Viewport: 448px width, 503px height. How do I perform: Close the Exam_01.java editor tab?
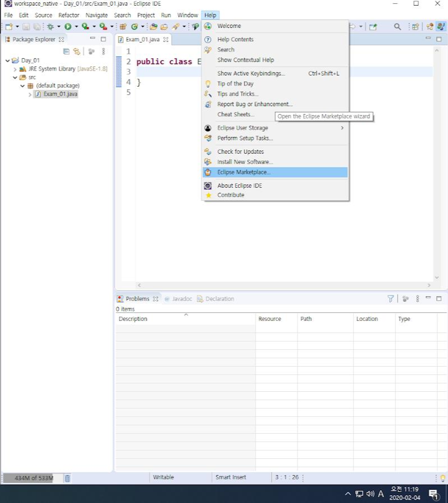coord(166,40)
